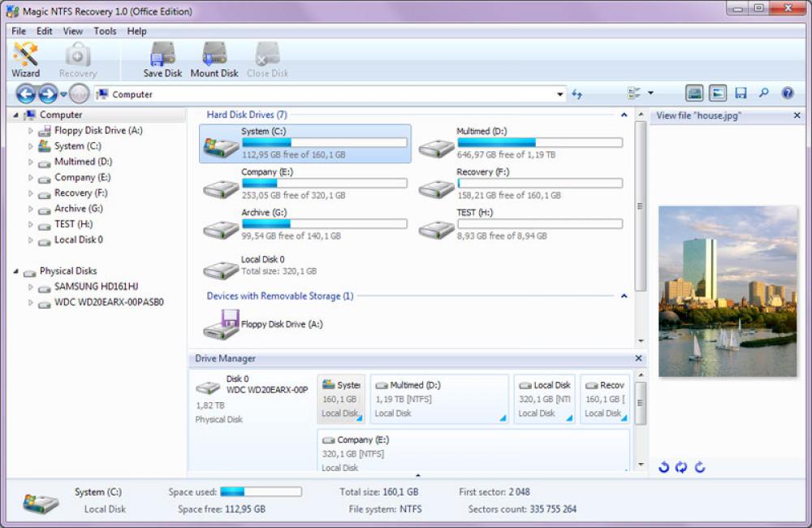Collapse the Hard Disk Drives section
Image resolution: width=812 pixels, height=528 pixels.
pyautogui.click(x=624, y=115)
